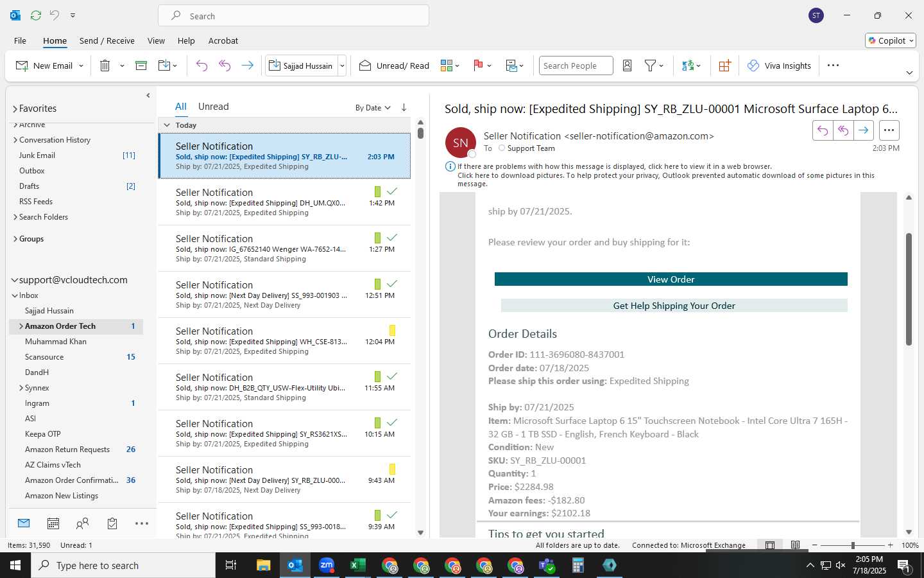Click the zoom in plus button
924x578 pixels.
[890, 545]
